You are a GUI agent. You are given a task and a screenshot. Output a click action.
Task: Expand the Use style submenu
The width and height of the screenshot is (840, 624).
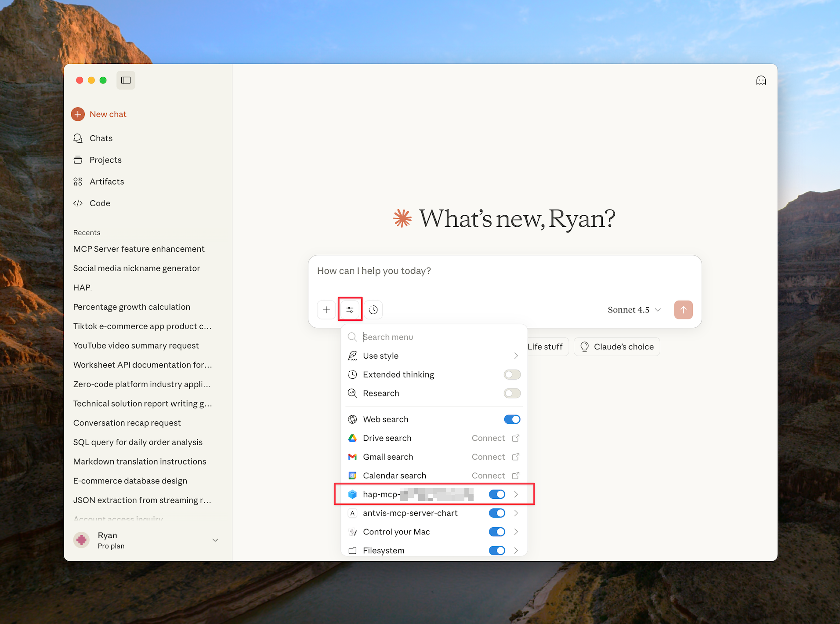click(x=515, y=356)
